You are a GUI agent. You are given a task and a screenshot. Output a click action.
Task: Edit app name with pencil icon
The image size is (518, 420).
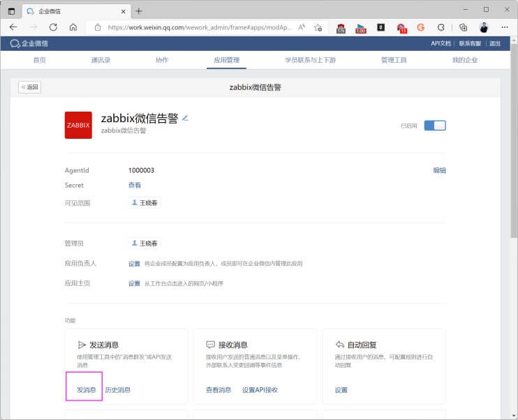tap(185, 118)
